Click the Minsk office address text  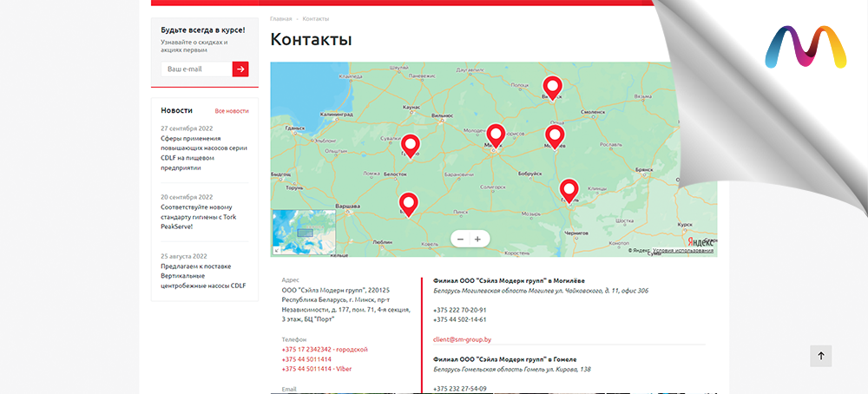point(346,305)
